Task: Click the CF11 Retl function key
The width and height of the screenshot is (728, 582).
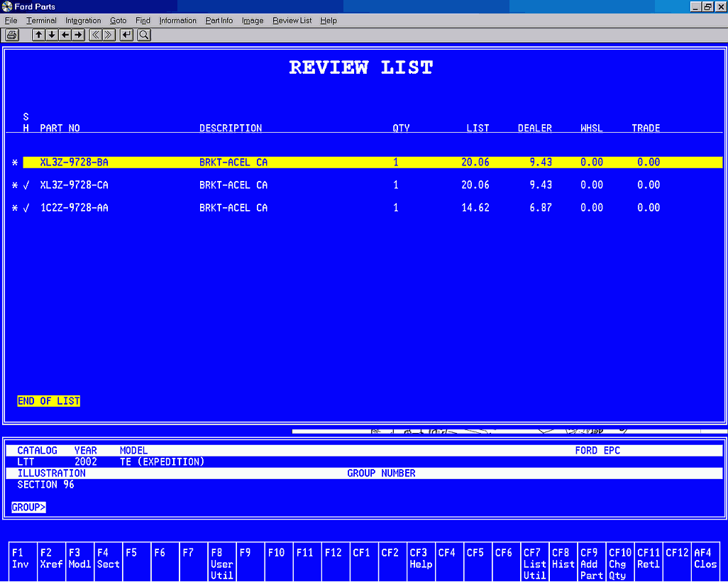Action: (x=649, y=561)
